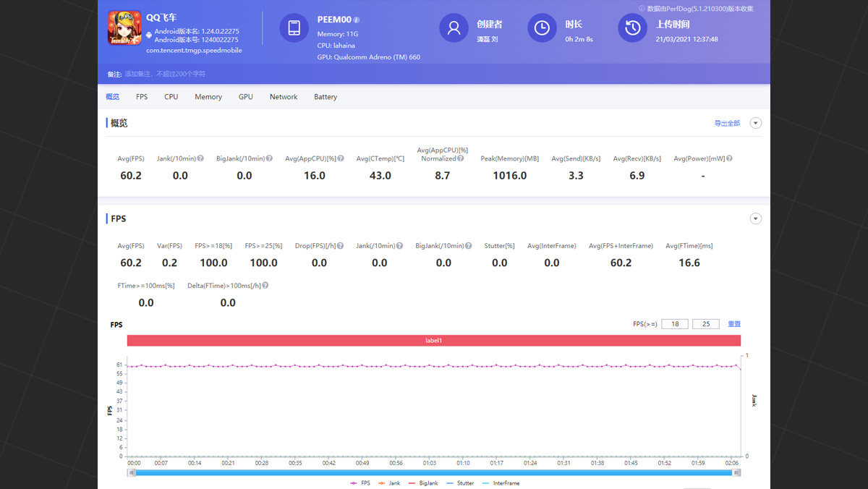
Task: Collapse the 概览 overview section
Action: [x=756, y=123]
